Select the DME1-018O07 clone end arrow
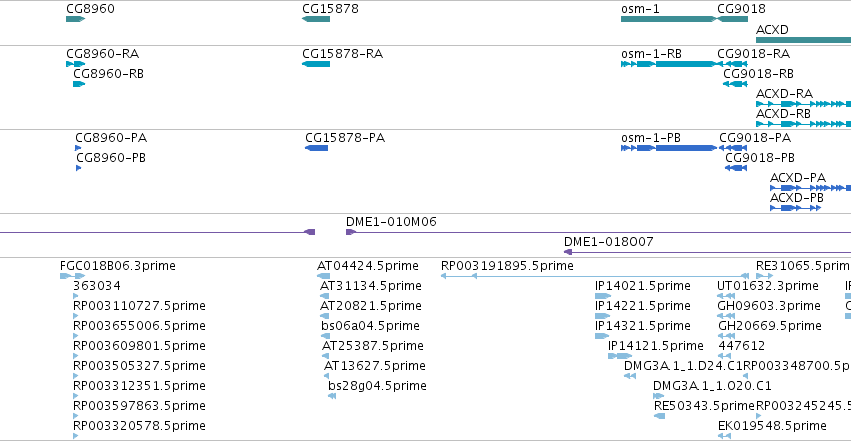The image size is (851, 441). pos(568,252)
